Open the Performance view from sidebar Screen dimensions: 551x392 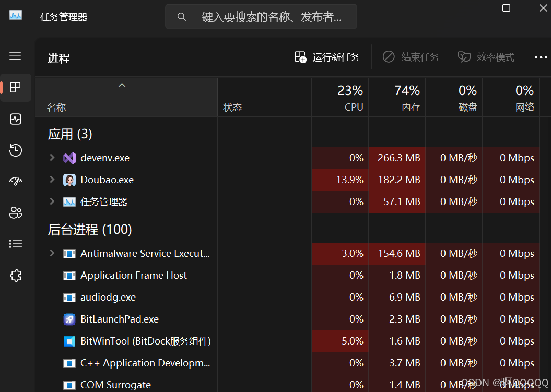[x=16, y=119]
